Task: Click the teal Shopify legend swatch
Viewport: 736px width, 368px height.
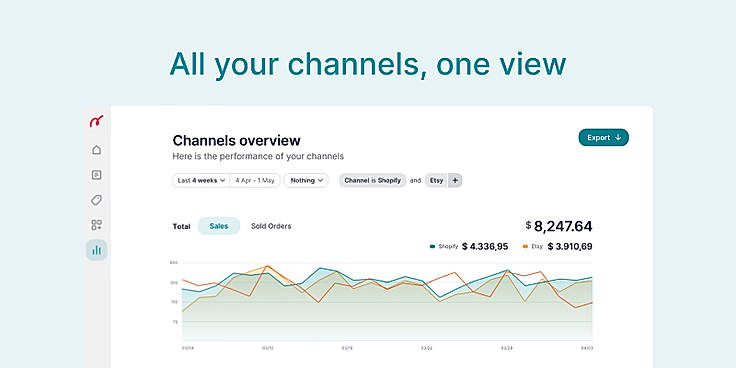Action: [x=432, y=246]
